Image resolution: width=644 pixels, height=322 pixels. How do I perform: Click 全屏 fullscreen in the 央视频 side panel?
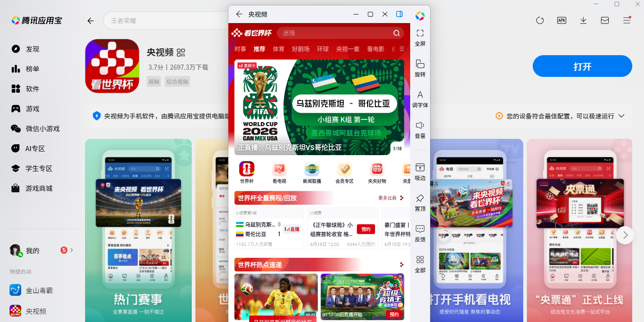[420, 38]
